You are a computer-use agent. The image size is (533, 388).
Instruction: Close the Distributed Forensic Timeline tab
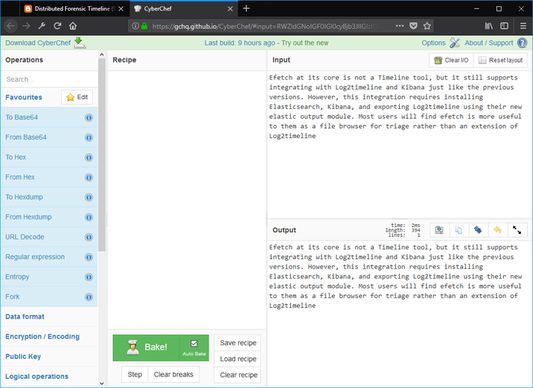(121, 9)
